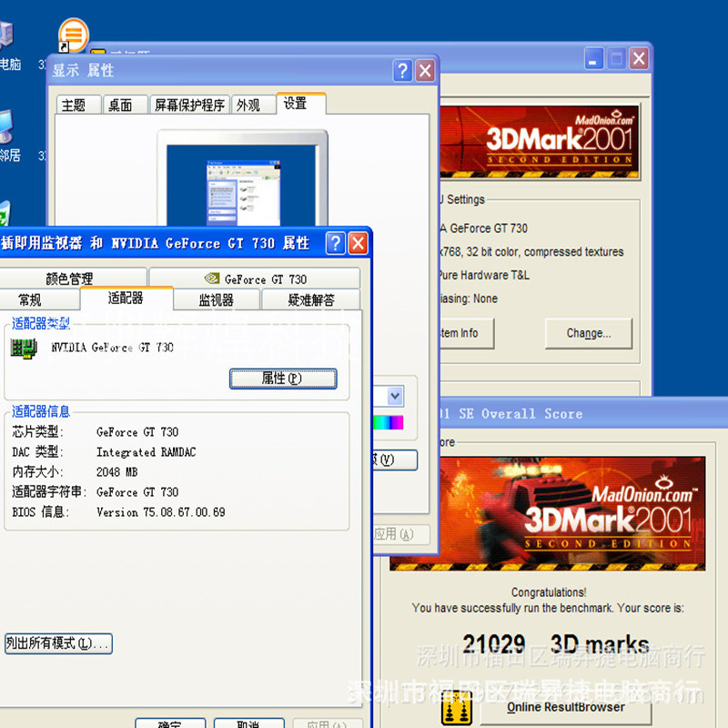Image resolution: width=728 pixels, height=728 pixels.
Task: Click the help question mark in GeForce properties
Action: coord(335,243)
